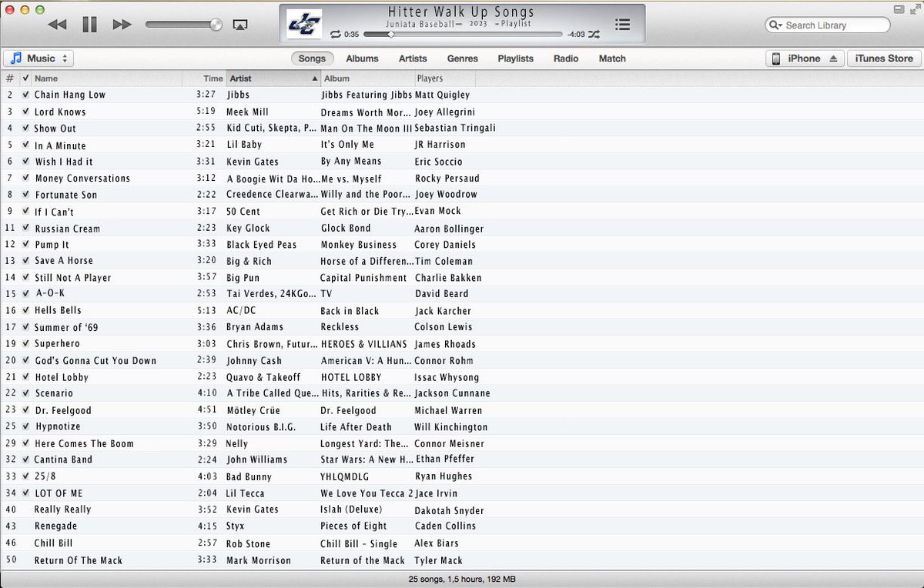Click the song playback progress bar
The width and height of the screenshot is (924, 588).
(x=463, y=35)
